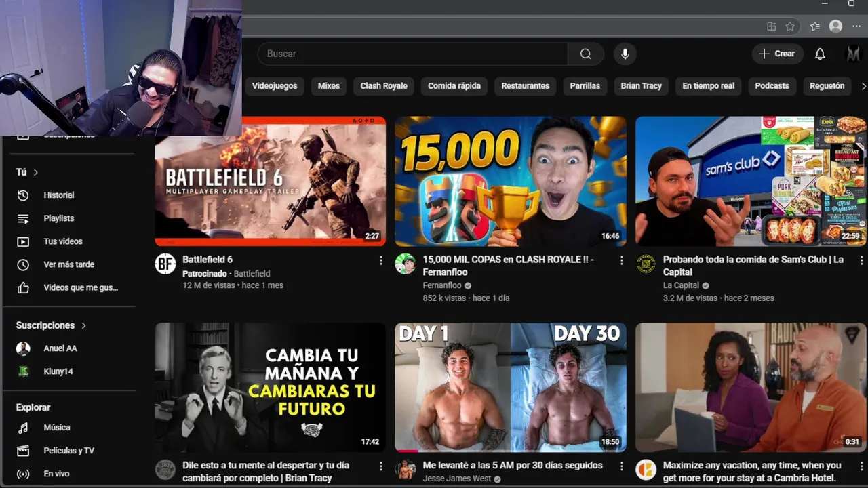Select the Videojuegos filter chip
This screenshot has height=488, width=868.
pos(275,86)
